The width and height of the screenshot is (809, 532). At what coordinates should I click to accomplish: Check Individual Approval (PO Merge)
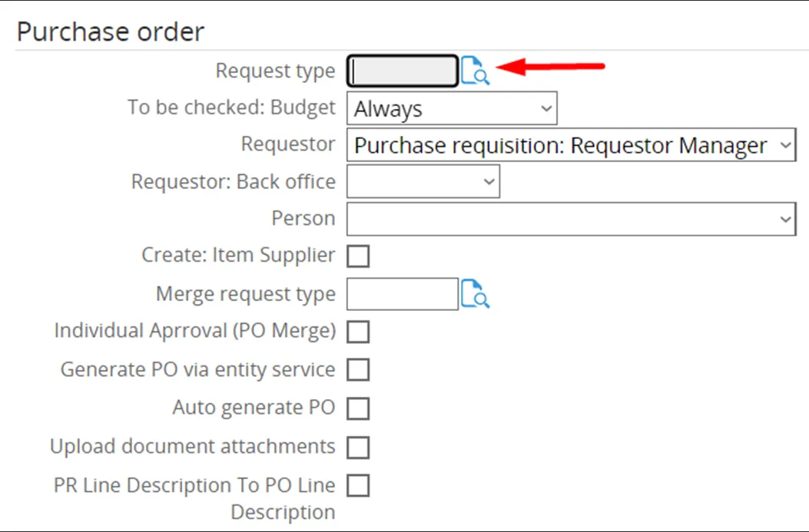tap(358, 332)
